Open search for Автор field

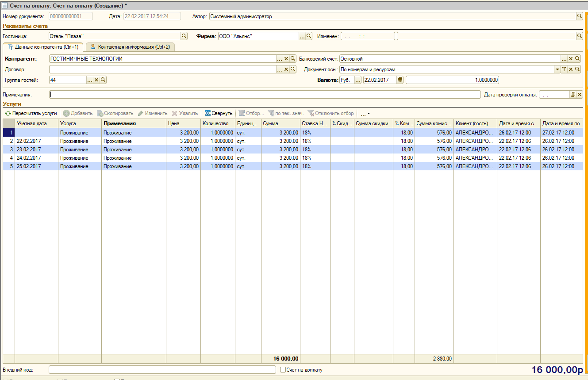pyautogui.click(x=579, y=16)
